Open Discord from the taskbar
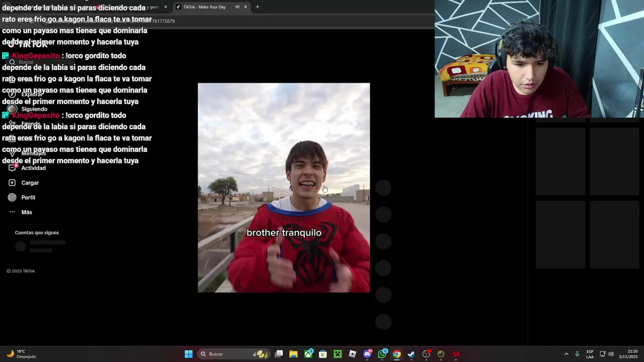This screenshot has width=644, height=362. point(367,354)
